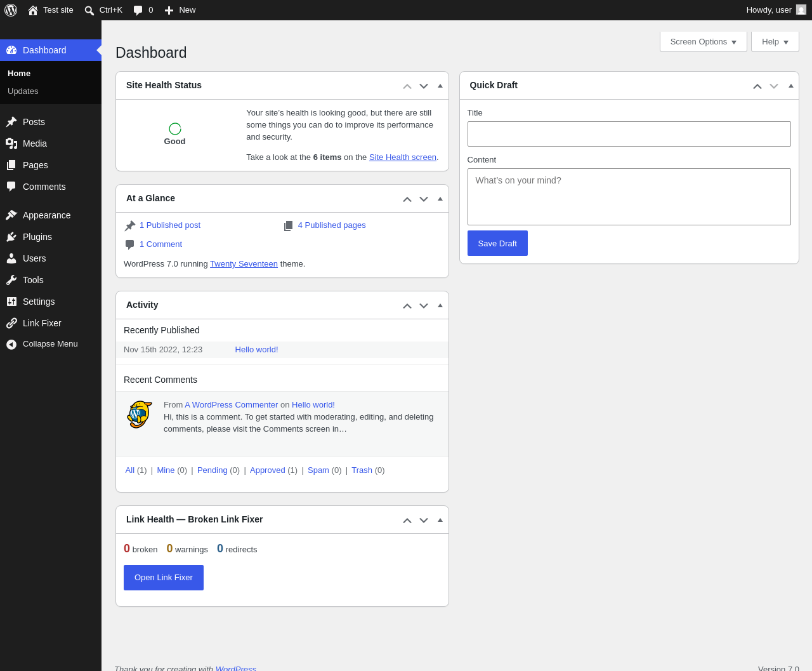The height and width of the screenshot is (671, 812).
Task: Move Link Health widget up
Action: 407,520
